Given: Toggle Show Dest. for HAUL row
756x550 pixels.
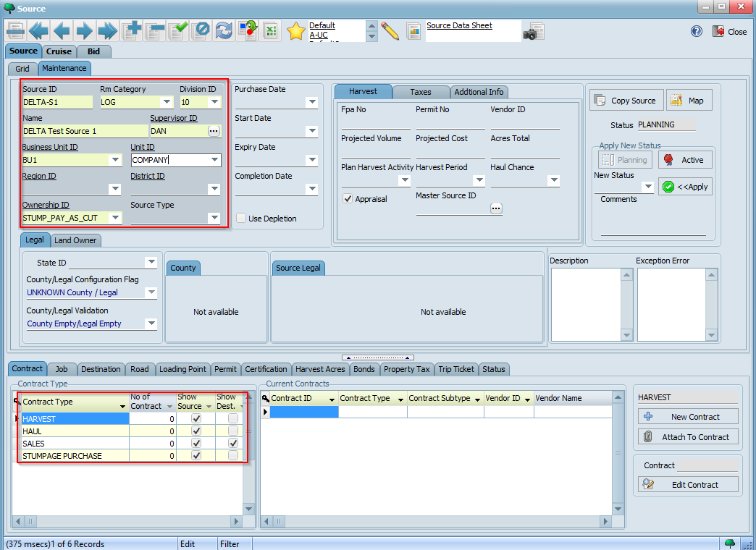Looking at the screenshot, I should click(233, 431).
